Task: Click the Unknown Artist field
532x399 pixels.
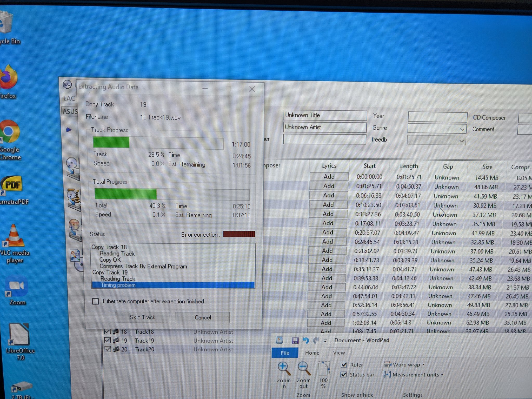Action: coord(325,127)
